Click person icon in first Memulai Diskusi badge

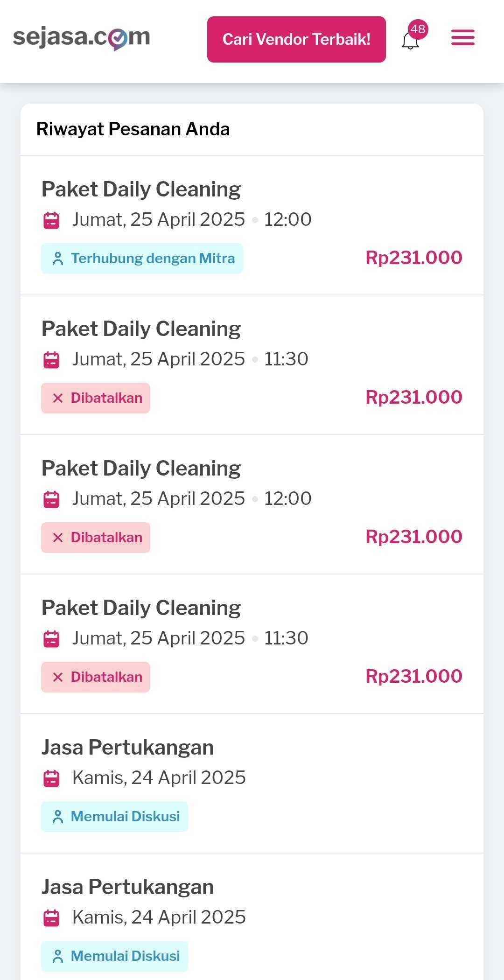[58, 817]
